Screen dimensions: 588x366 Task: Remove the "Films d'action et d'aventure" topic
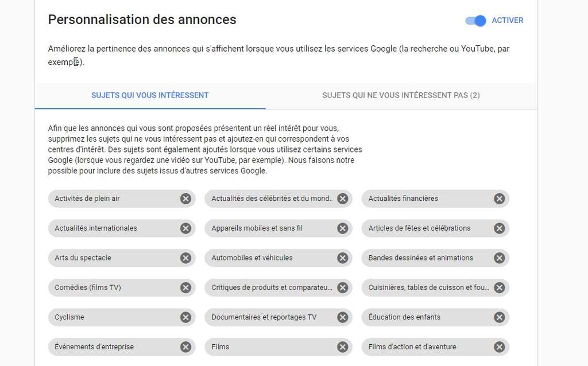click(499, 347)
